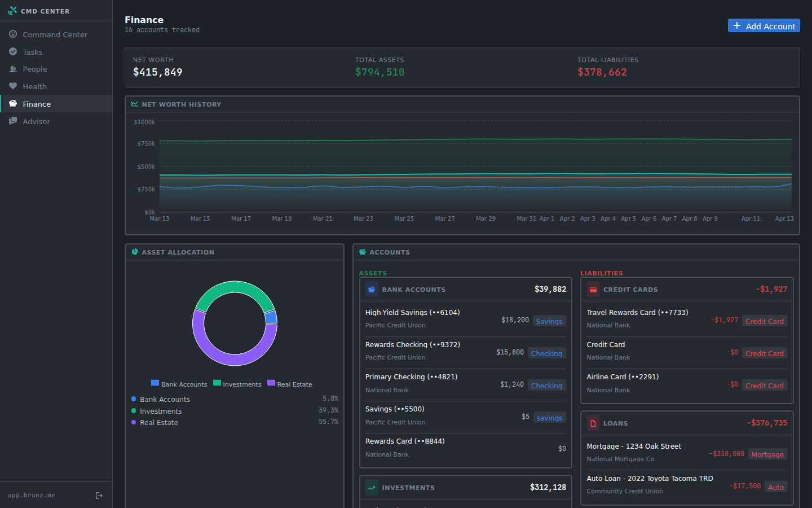The image size is (812, 508).
Task: Click the Tasks checkmark icon in sidebar
Action: click(x=13, y=52)
